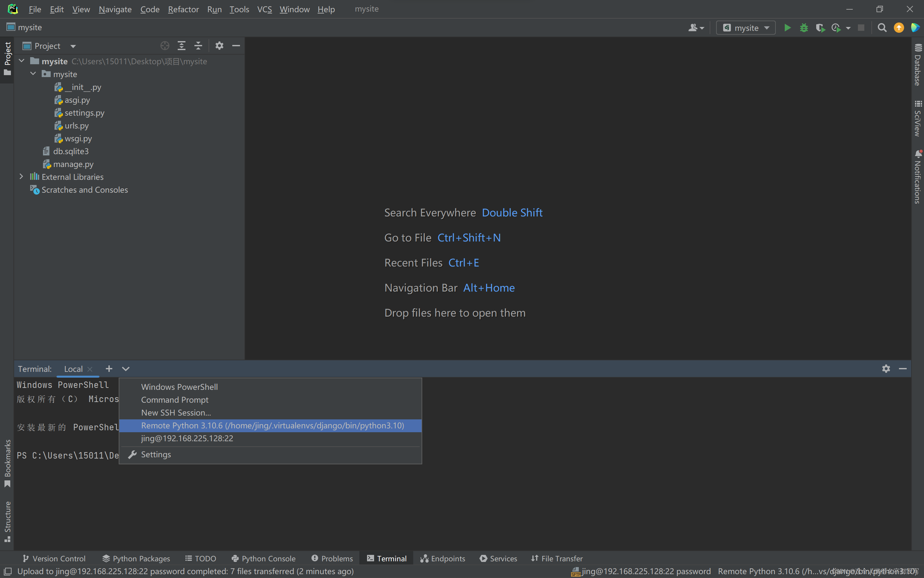Select Remote Python 3.10.6 terminal entry
Viewport: 924px width, 578px height.
pyautogui.click(x=270, y=425)
